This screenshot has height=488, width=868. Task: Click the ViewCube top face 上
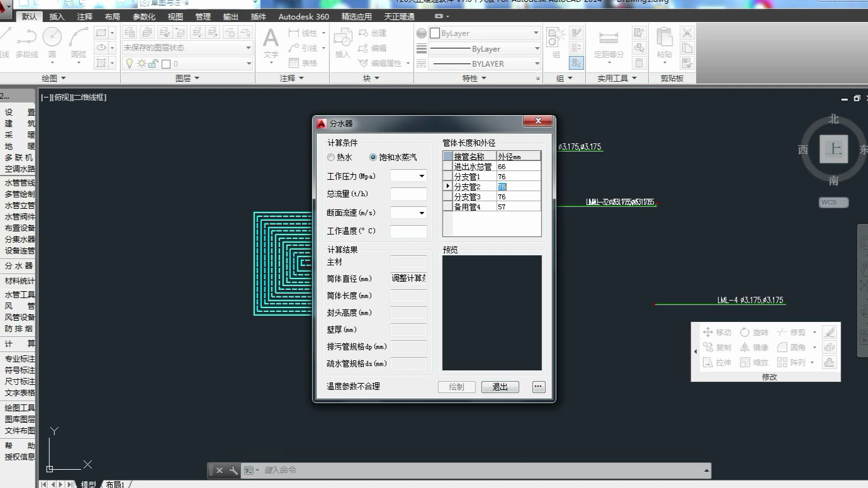coord(834,149)
